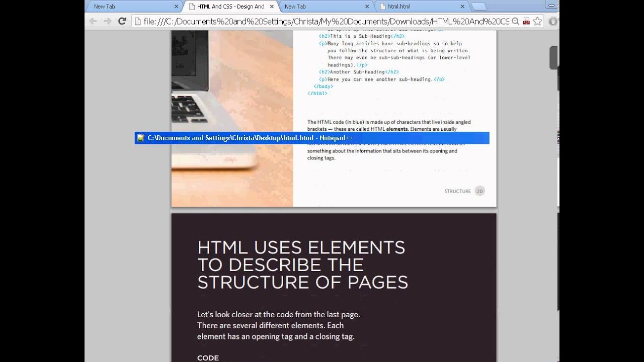Click the Notepad++ html.html window title banner
644x362 pixels.
(x=312, y=138)
